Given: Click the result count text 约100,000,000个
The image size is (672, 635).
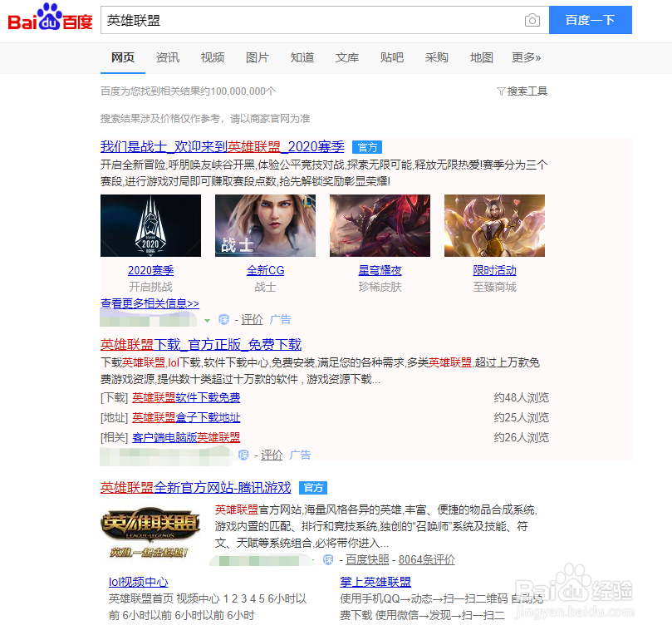Looking at the screenshot, I should click(x=238, y=91).
